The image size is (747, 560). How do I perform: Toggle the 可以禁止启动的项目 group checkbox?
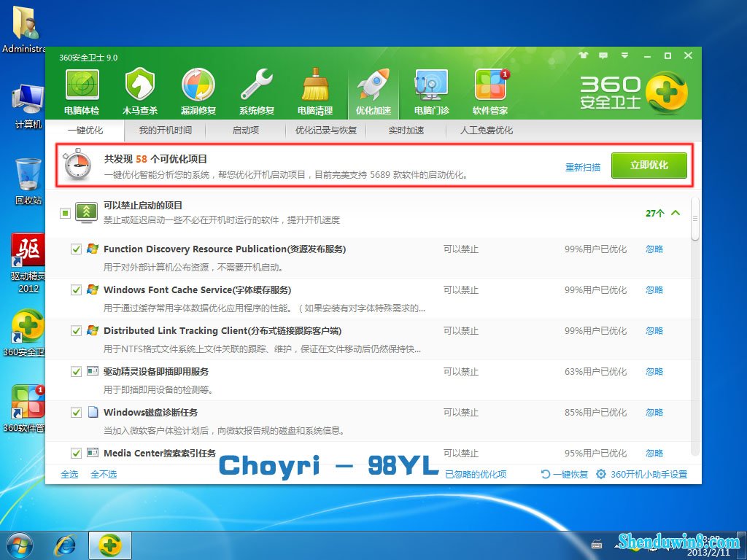65,213
